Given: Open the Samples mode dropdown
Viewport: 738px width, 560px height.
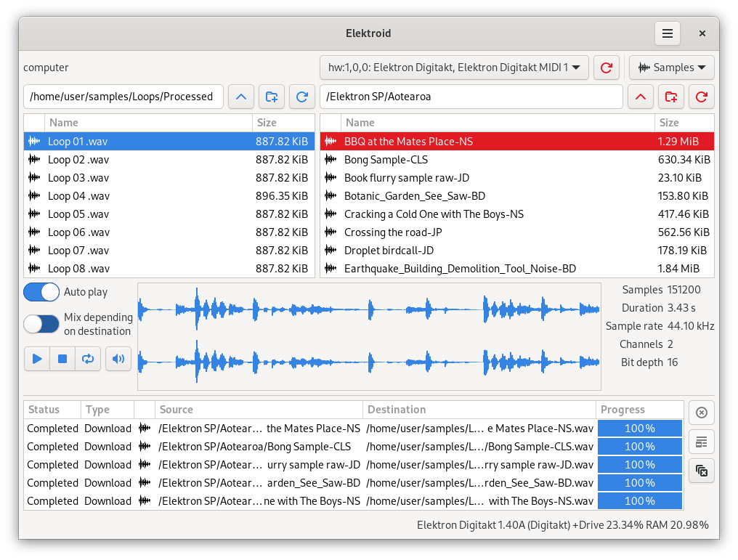Looking at the screenshot, I should [671, 68].
